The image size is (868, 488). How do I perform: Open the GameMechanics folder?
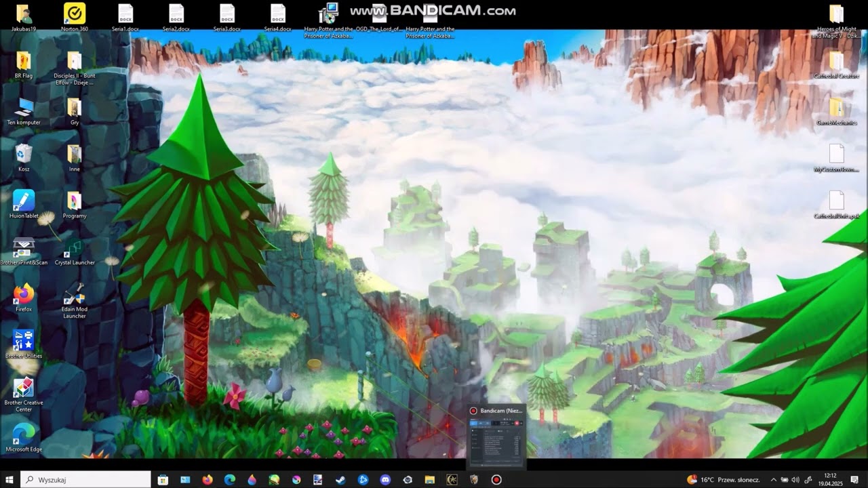836,112
